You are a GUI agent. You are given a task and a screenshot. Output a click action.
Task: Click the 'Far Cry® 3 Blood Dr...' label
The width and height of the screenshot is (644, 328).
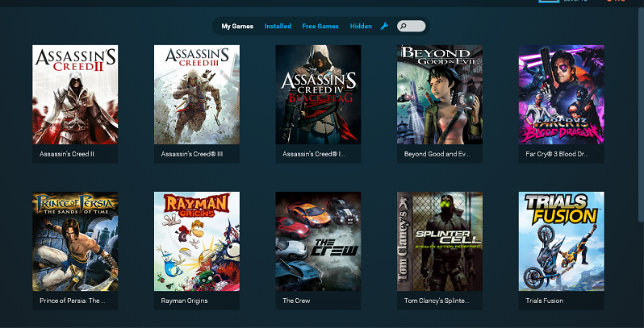[x=557, y=154]
